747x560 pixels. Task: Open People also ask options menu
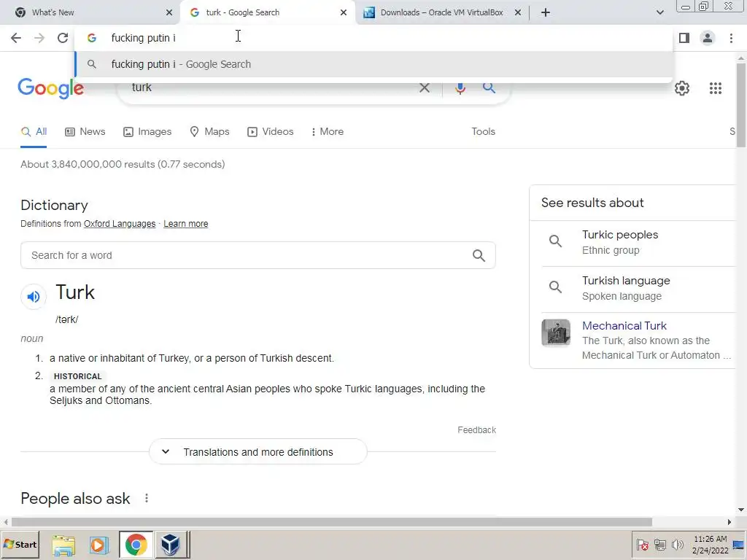(x=146, y=498)
